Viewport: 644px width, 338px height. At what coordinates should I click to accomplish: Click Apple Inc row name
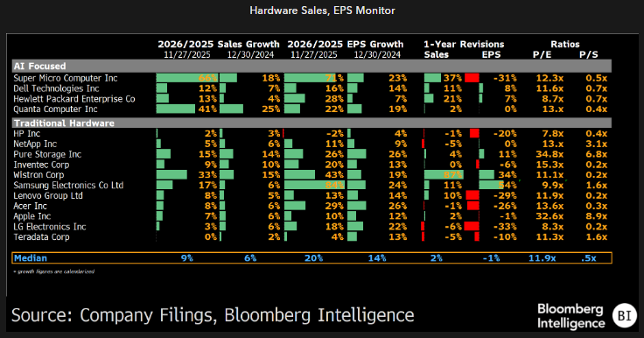click(32, 216)
